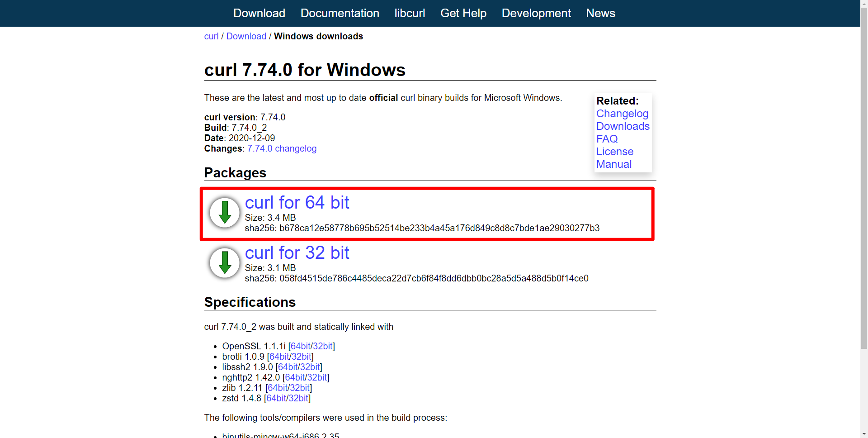Click the 'Size: 3.4 MB' text
Viewport: 868px width, 438px height.
(x=270, y=218)
